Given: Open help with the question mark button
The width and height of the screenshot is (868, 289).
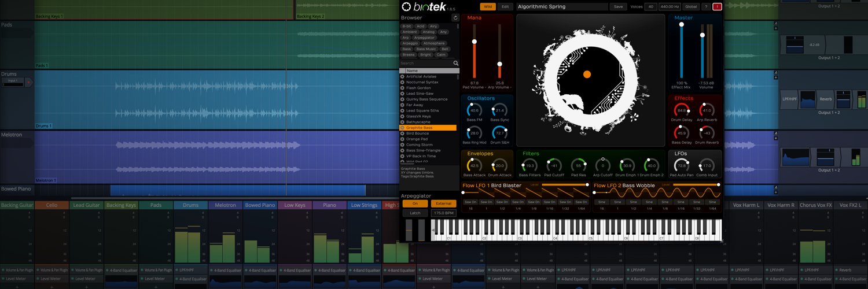Looking at the screenshot, I should (706, 7).
